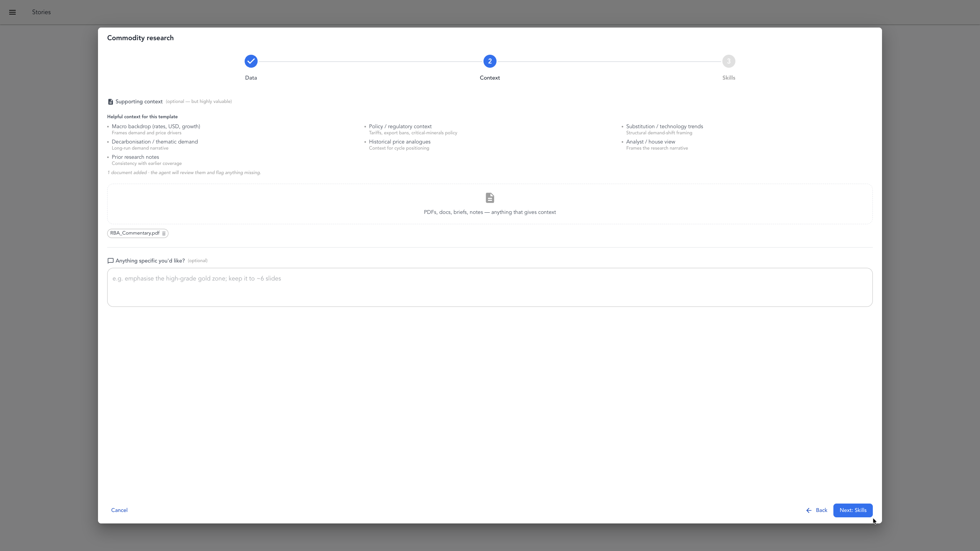The image size is (980, 551).
Task: Click the Stories header title
Action: (x=41, y=12)
